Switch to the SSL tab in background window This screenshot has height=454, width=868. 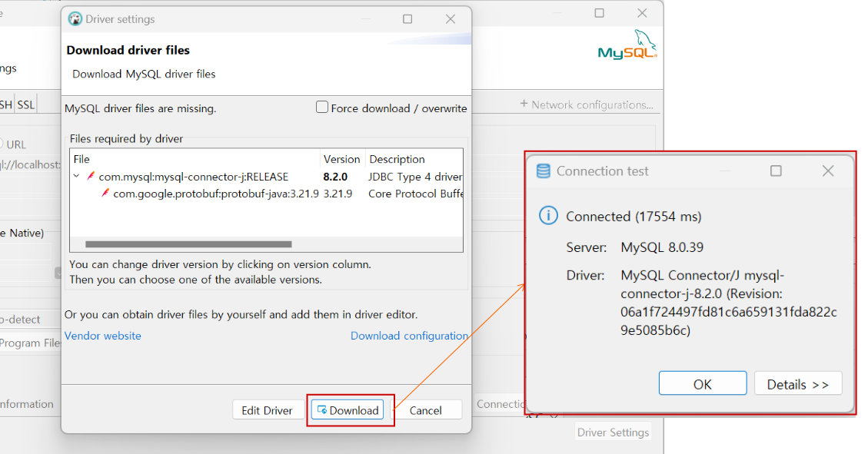pyautogui.click(x=25, y=104)
